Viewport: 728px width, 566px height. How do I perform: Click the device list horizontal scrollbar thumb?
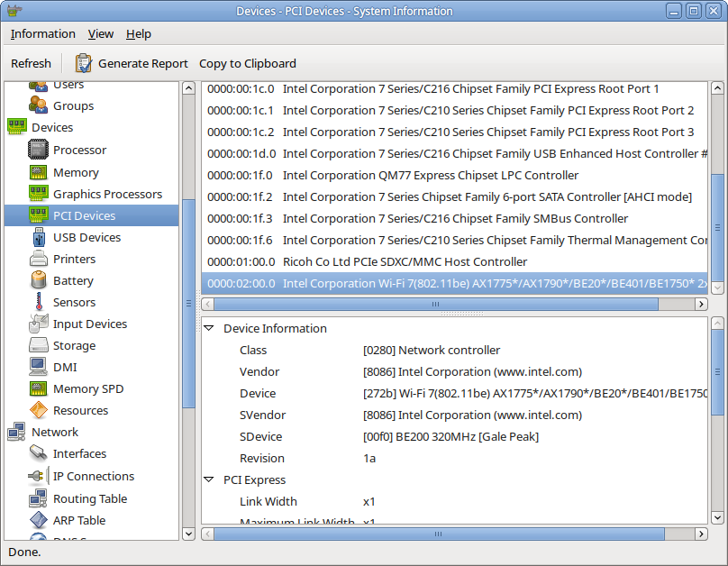click(x=435, y=304)
